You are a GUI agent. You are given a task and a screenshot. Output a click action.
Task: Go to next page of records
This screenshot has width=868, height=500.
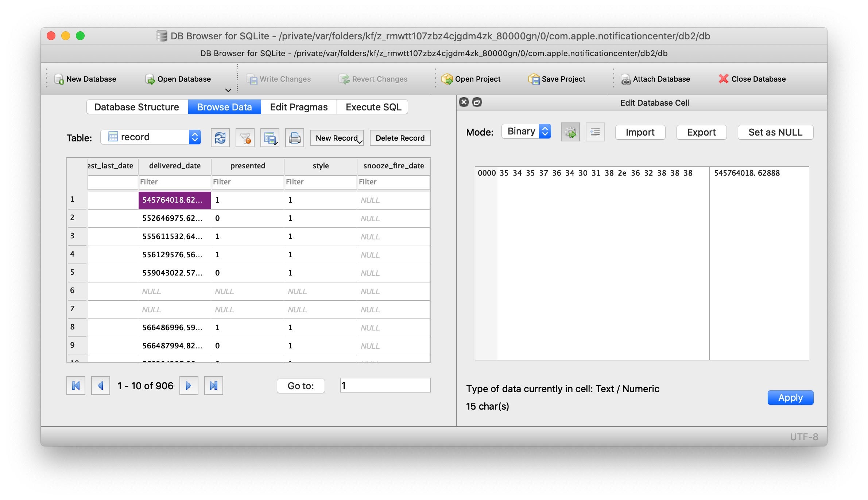click(189, 386)
